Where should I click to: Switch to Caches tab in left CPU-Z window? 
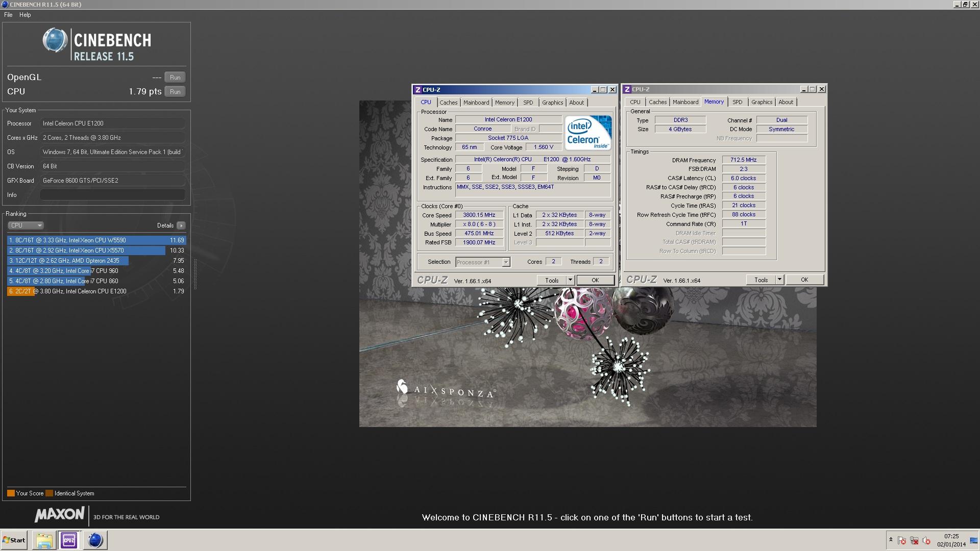(x=449, y=103)
